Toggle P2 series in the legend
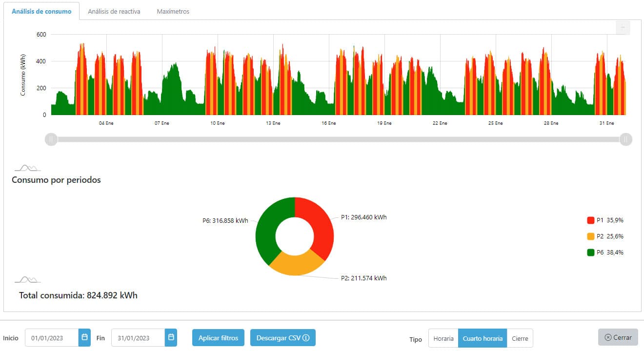 point(605,236)
